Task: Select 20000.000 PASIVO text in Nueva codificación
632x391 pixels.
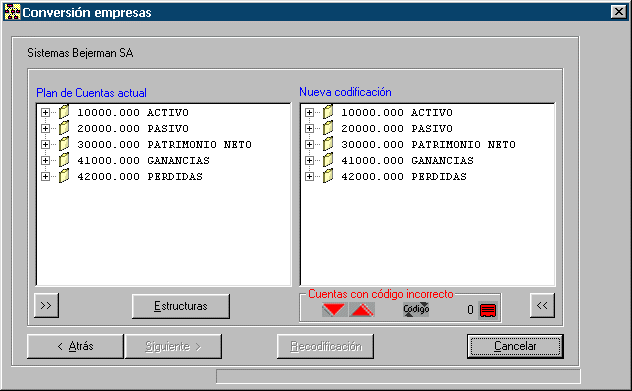Action: pyautogui.click(x=397, y=129)
